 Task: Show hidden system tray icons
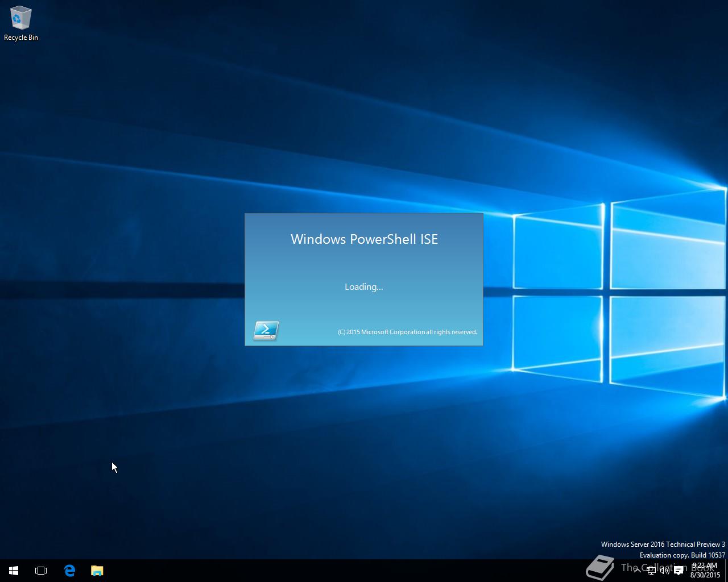pyautogui.click(x=638, y=571)
